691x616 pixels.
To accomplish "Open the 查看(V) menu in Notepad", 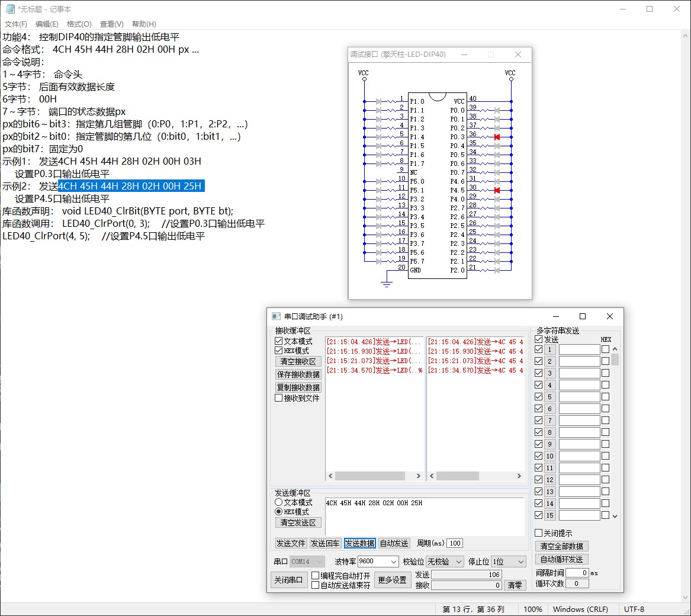I will (111, 24).
